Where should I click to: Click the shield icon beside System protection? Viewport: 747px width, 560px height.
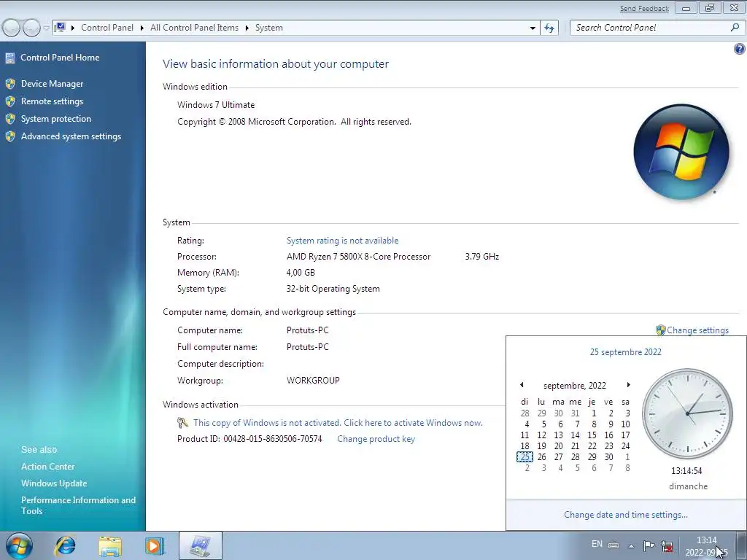click(10, 119)
